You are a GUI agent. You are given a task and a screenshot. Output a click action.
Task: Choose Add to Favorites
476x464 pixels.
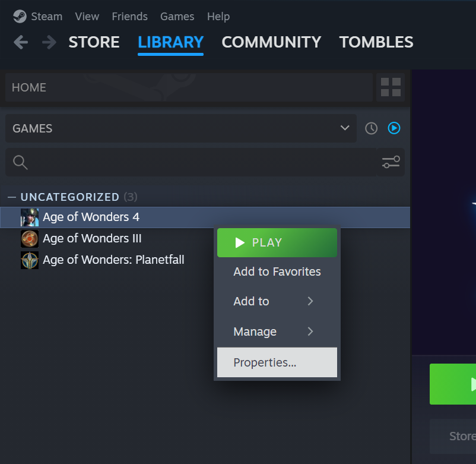(277, 272)
